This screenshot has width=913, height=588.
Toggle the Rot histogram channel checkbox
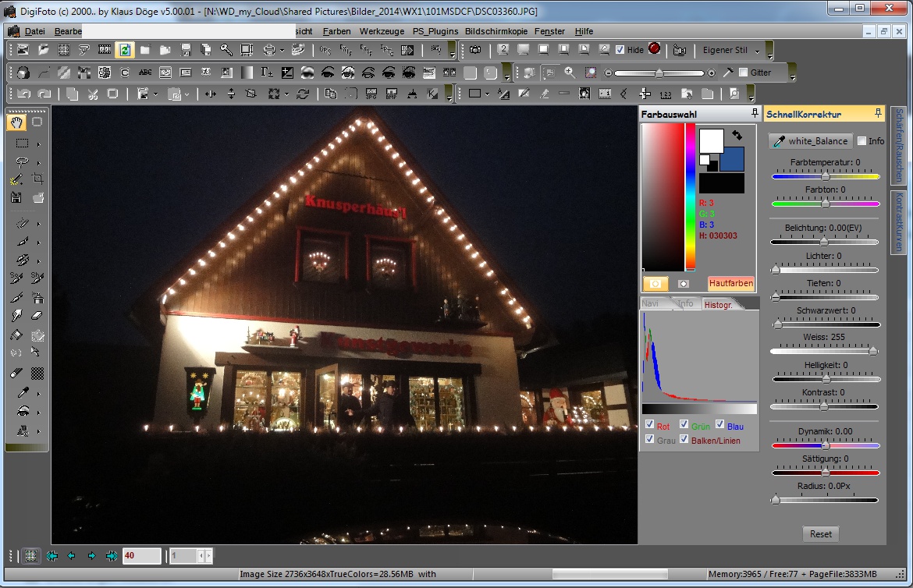tap(649, 426)
